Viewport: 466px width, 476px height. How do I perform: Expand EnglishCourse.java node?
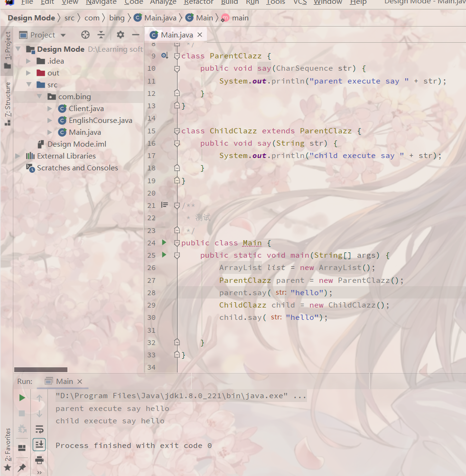[50, 120]
